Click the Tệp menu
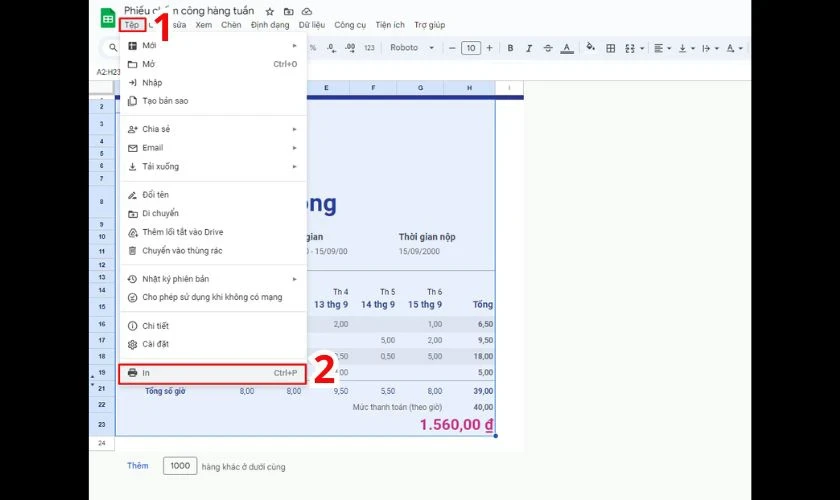This screenshot has height=500, width=840. point(132,25)
